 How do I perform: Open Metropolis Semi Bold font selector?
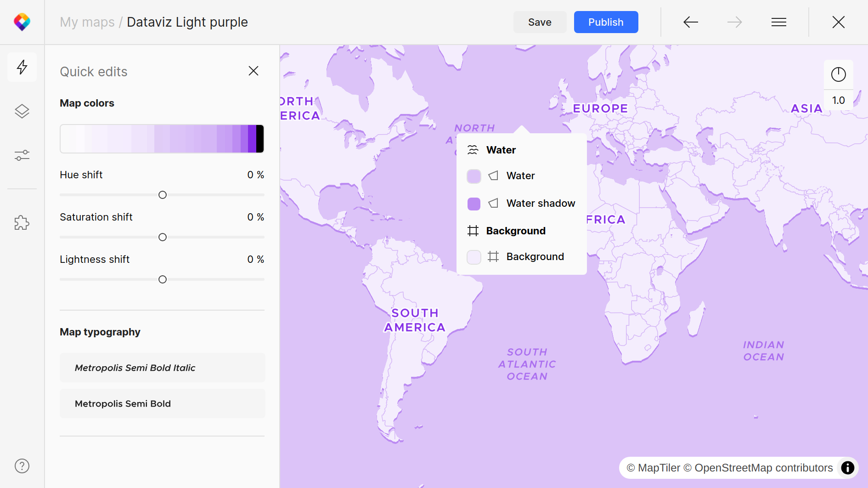162,403
